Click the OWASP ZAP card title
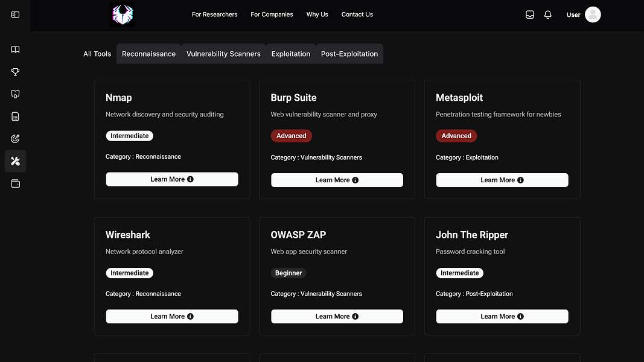 [x=298, y=235]
